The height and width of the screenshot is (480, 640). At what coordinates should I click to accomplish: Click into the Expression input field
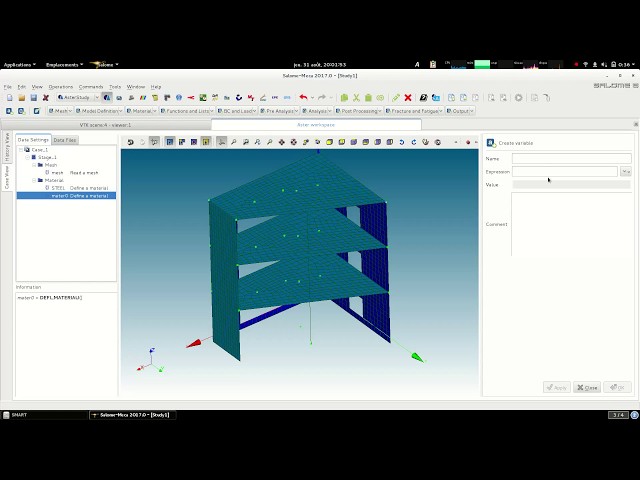(x=565, y=172)
